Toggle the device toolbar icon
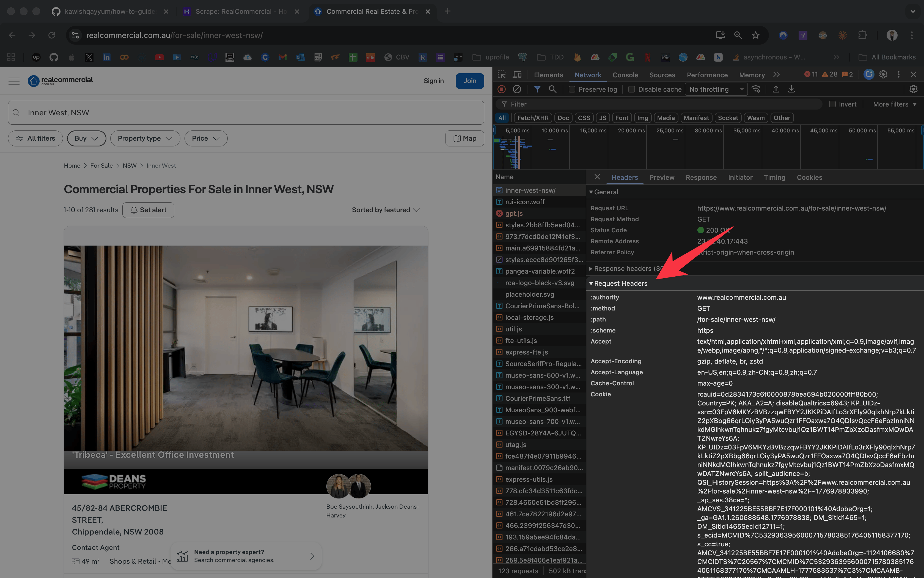The height and width of the screenshot is (578, 924). tap(517, 75)
